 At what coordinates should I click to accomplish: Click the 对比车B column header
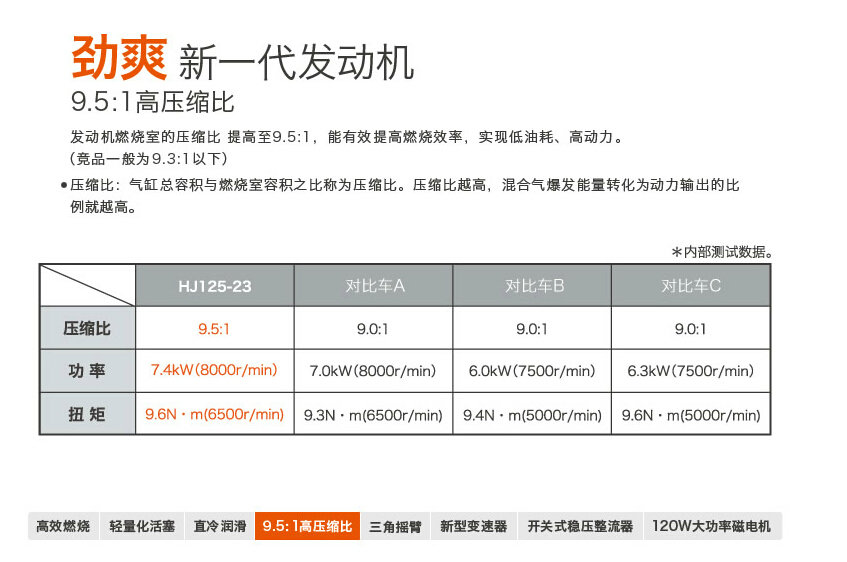[532, 286]
